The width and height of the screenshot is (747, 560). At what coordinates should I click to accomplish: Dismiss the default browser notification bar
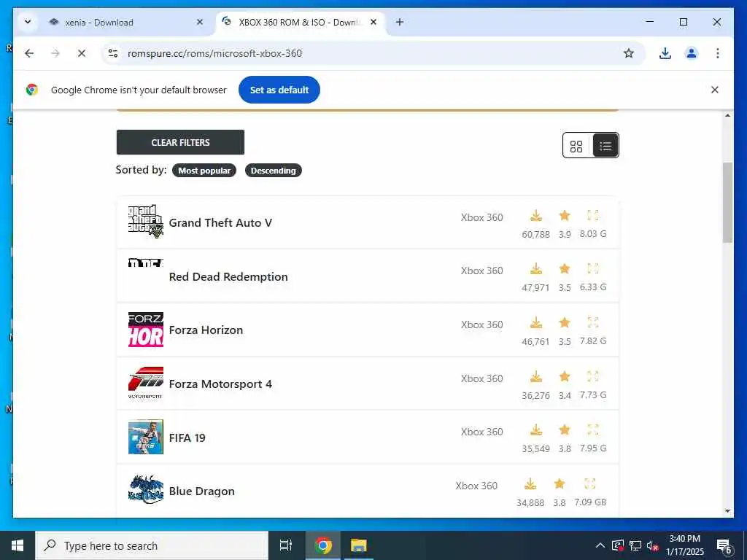click(x=715, y=90)
